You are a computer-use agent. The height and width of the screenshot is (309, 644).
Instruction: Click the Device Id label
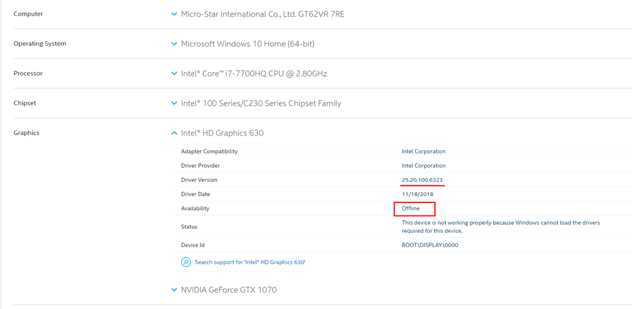[193, 245]
